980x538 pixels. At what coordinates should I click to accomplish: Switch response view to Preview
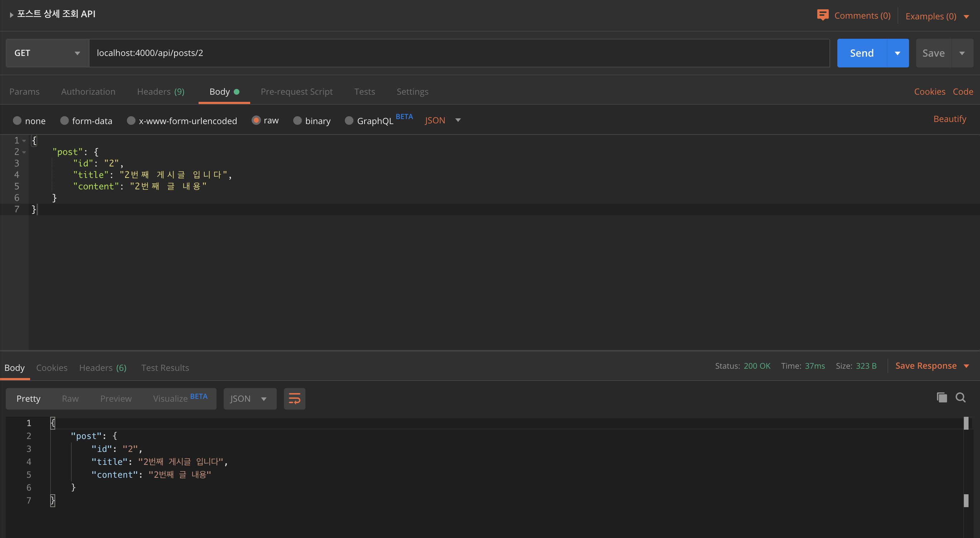(x=116, y=398)
